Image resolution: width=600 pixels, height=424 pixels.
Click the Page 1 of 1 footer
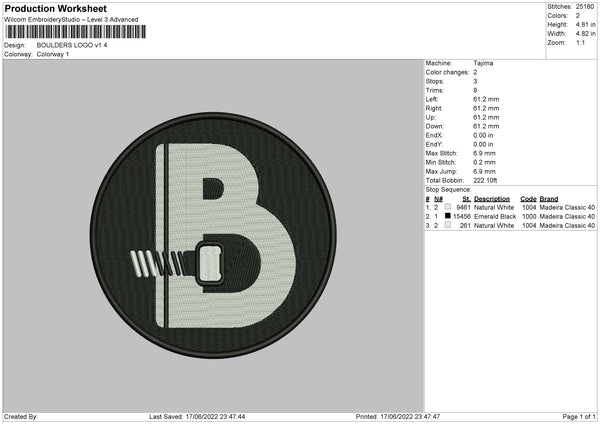(x=579, y=417)
